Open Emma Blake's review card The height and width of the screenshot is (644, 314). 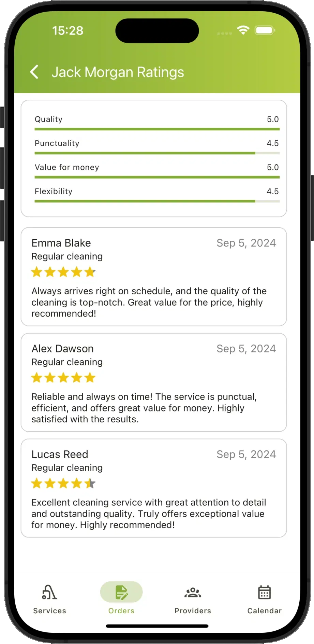click(154, 277)
